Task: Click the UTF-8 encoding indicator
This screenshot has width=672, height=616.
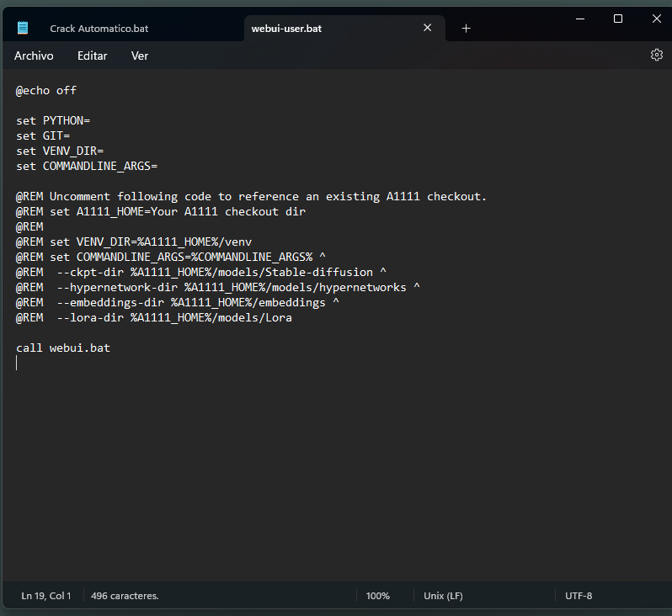Action: click(x=579, y=596)
